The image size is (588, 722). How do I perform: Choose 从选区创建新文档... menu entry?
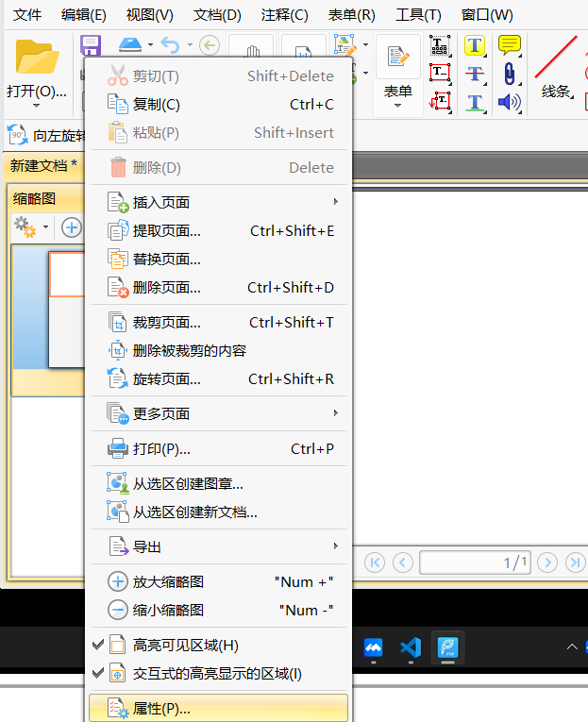point(219,512)
